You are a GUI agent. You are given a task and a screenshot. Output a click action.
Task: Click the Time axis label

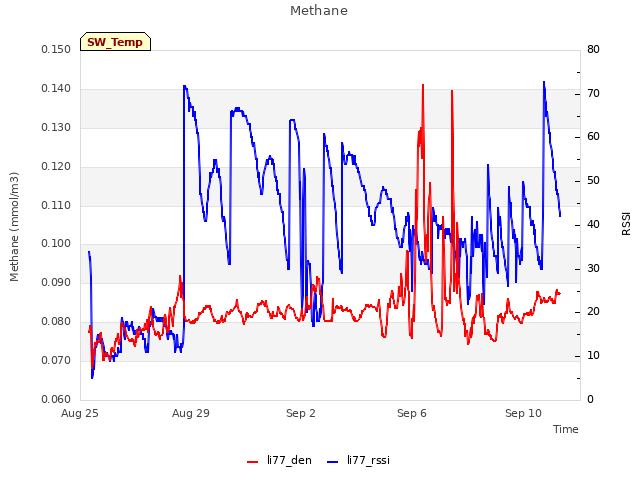coord(566,429)
